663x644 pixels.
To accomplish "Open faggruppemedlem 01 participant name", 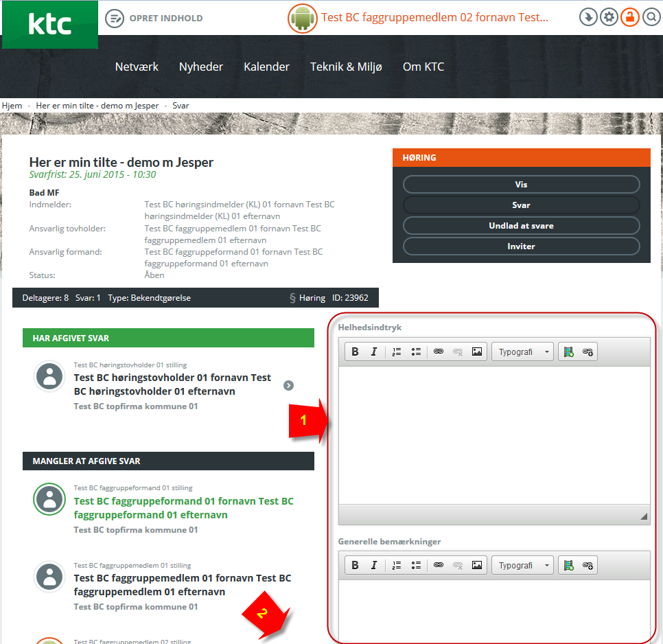I will (x=183, y=585).
